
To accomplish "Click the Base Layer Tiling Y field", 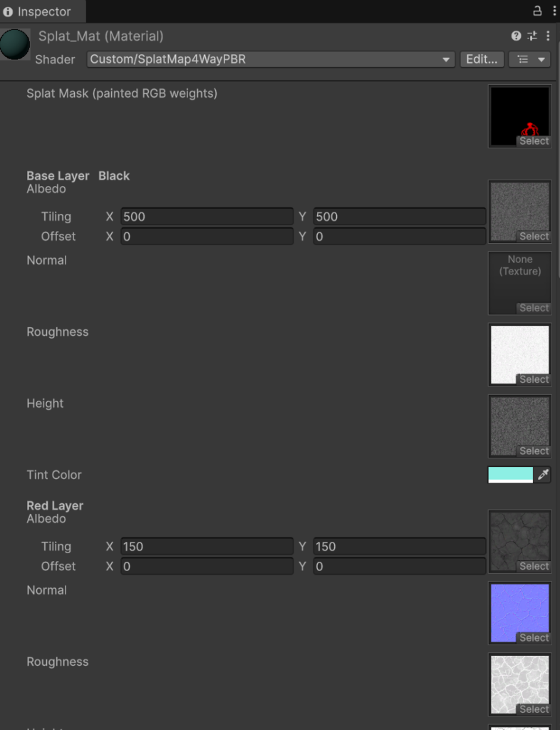I will point(400,217).
